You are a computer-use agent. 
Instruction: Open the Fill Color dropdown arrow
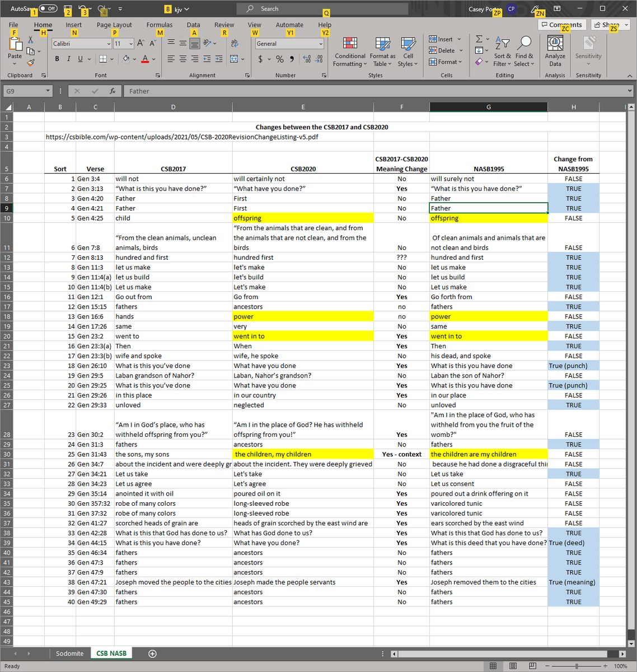click(135, 59)
